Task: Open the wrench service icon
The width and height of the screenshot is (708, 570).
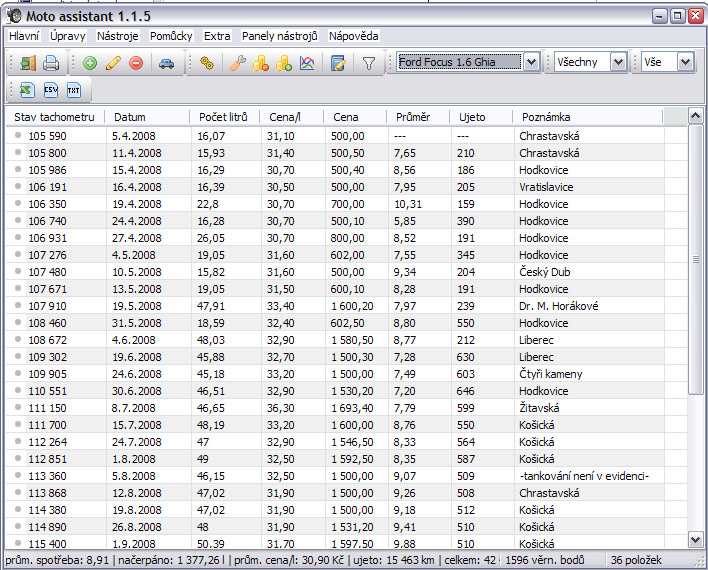Action: click(237, 63)
